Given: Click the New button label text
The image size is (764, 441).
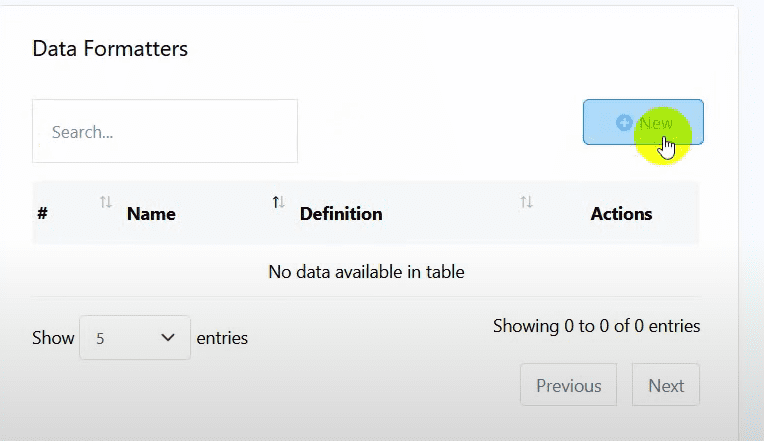Looking at the screenshot, I should 655,123.
